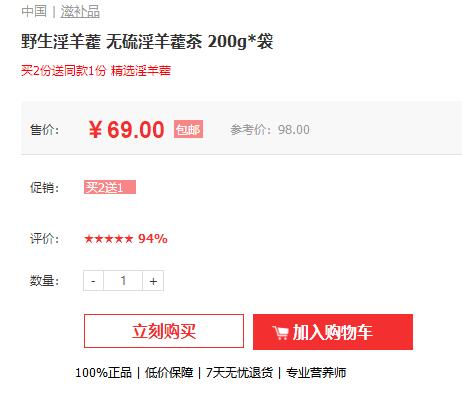The height and width of the screenshot is (400, 462).
Task: Decrease quantity with the minus button
Action: 93,281
